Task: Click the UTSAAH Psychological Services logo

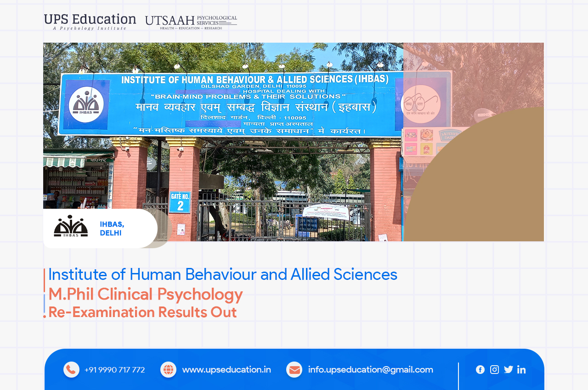Action: click(x=191, y=22)
